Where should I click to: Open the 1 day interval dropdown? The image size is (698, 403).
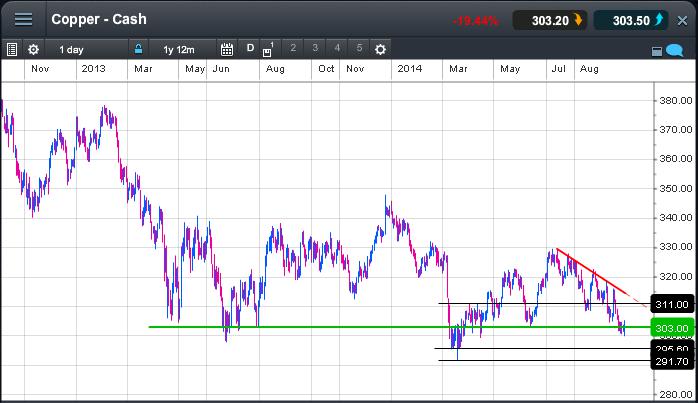(86, 49)
